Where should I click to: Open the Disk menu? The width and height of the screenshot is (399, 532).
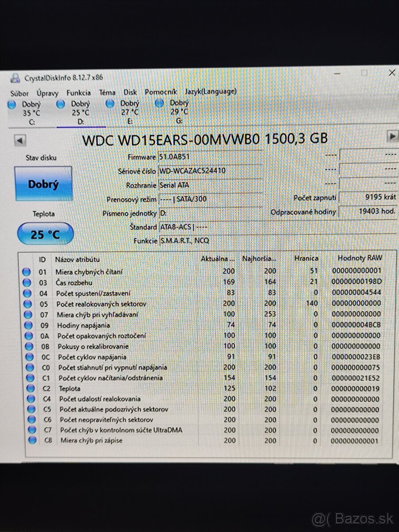coord(130,93)
